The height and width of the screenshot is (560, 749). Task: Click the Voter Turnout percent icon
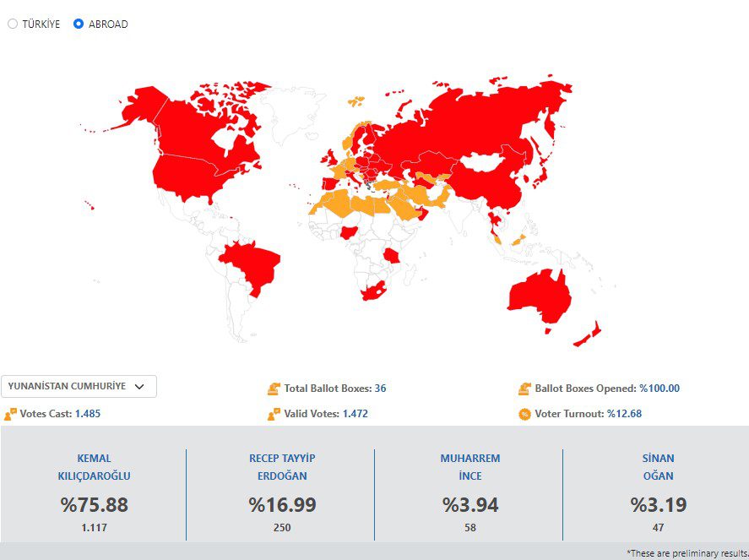[x=524, y=414]
